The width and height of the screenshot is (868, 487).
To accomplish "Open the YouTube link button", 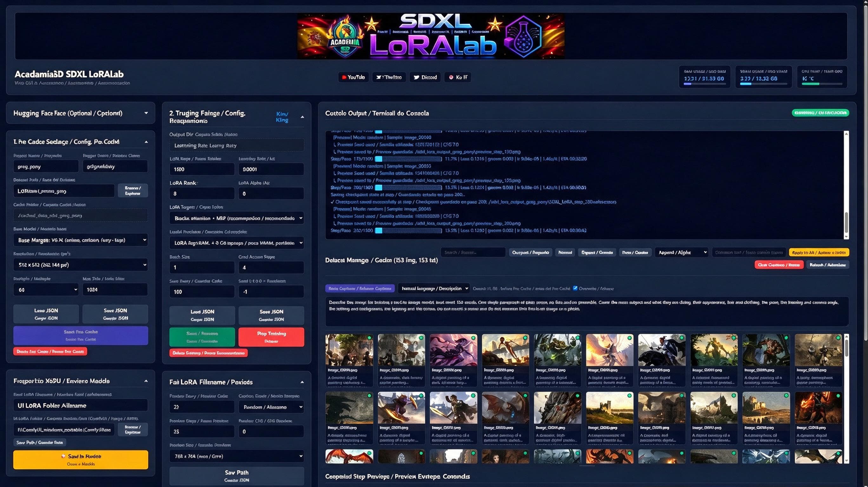I will (353, 77).
